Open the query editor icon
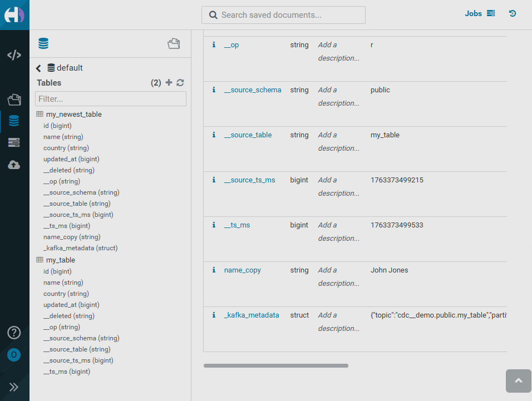Viewport: 532px width, 401px height. click(14, 55)
